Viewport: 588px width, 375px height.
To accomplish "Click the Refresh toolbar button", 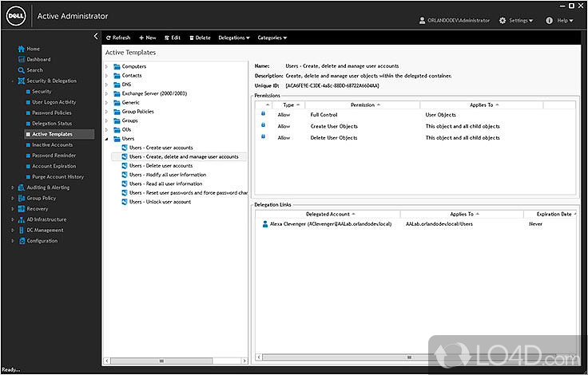I will click(x=117, y=37).
